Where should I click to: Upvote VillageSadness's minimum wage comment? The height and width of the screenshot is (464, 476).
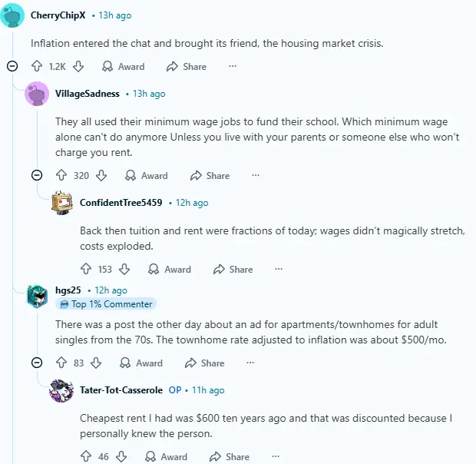coord(61,175)
